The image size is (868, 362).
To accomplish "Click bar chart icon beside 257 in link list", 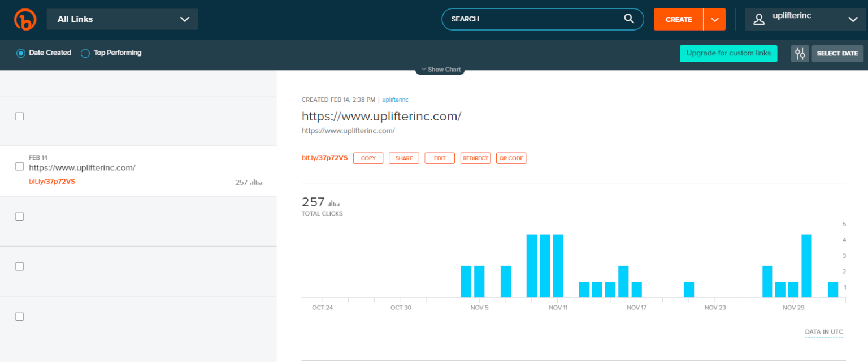I will (x=257, y=182).
